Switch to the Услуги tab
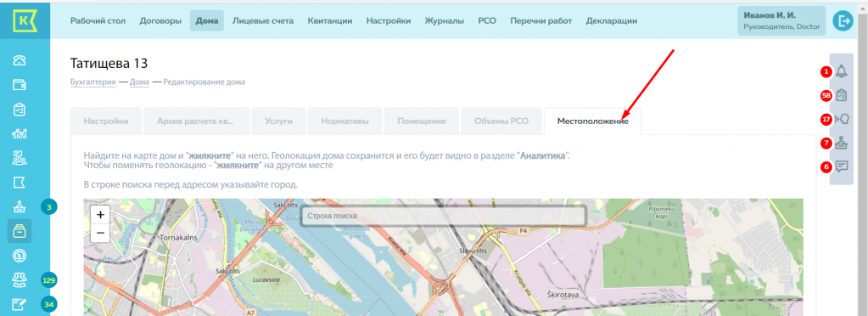Image resolution: width=868 pixels, height=316 pixels. coord(278,121)
